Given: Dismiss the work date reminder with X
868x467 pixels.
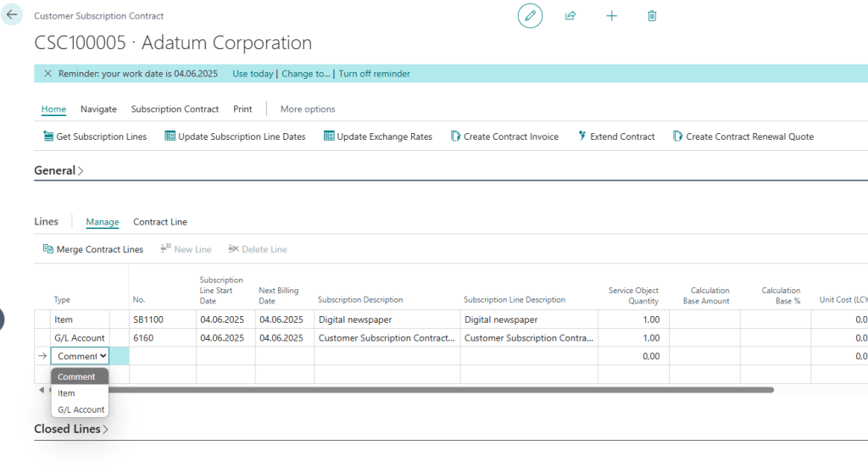Looking at the screenshot, I should pyautogui.click(x=47, y=74).
